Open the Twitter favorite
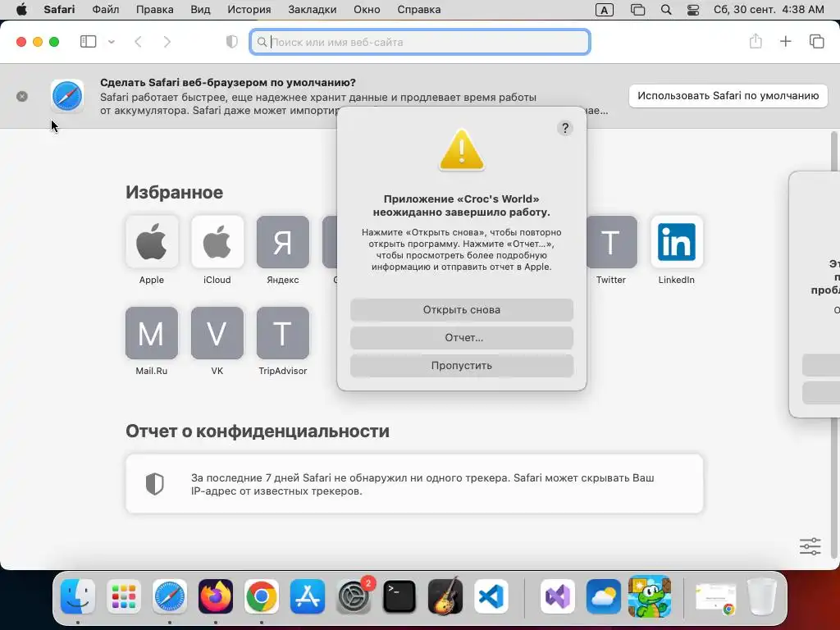Screen dimensions: 840x630 [x=611, y=242]
